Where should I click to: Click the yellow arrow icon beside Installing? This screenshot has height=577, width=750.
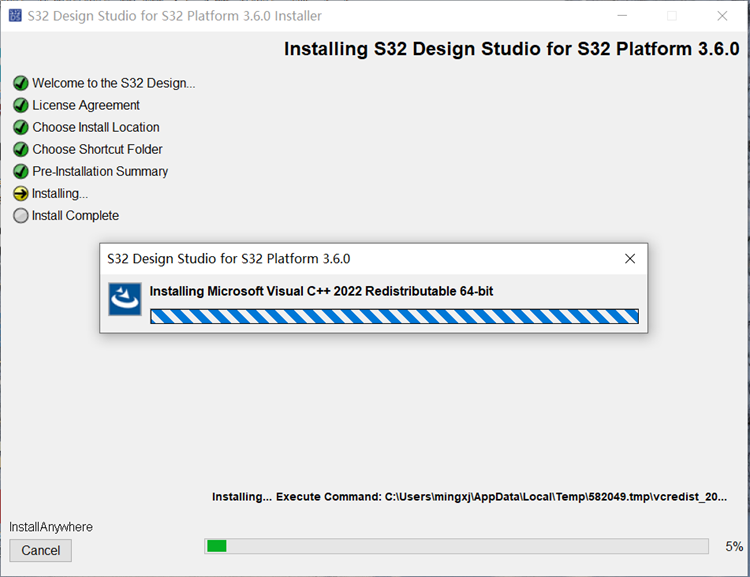pyautogui.click(x=21, y=194)
